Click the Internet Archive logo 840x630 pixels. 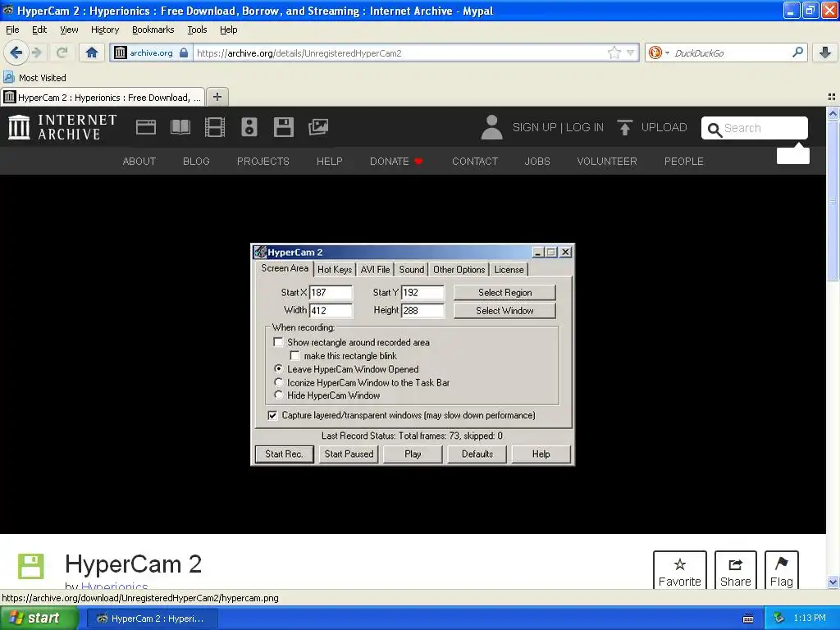click(x=62, y=127)
